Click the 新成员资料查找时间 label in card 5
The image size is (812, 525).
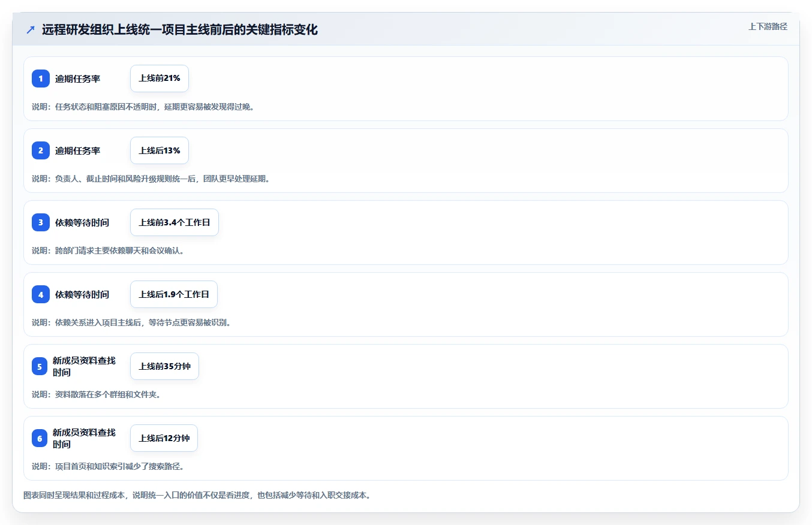pyautogui.click(x=84, y=366)
